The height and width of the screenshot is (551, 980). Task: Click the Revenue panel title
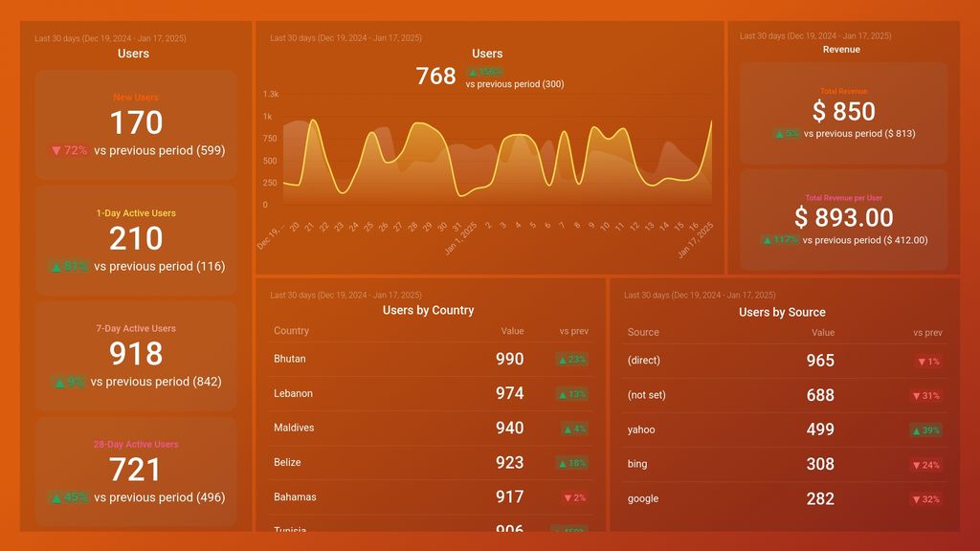(841, 50)
